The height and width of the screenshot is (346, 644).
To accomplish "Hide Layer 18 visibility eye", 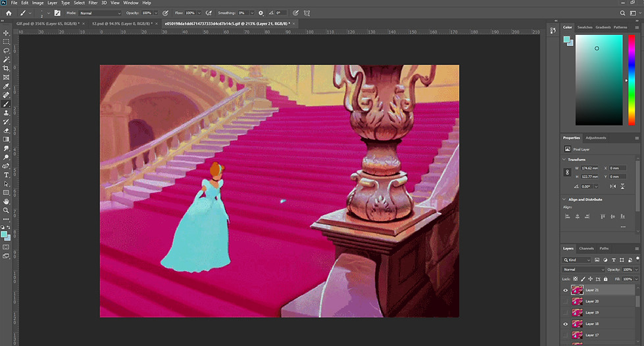I will (566, 324).
